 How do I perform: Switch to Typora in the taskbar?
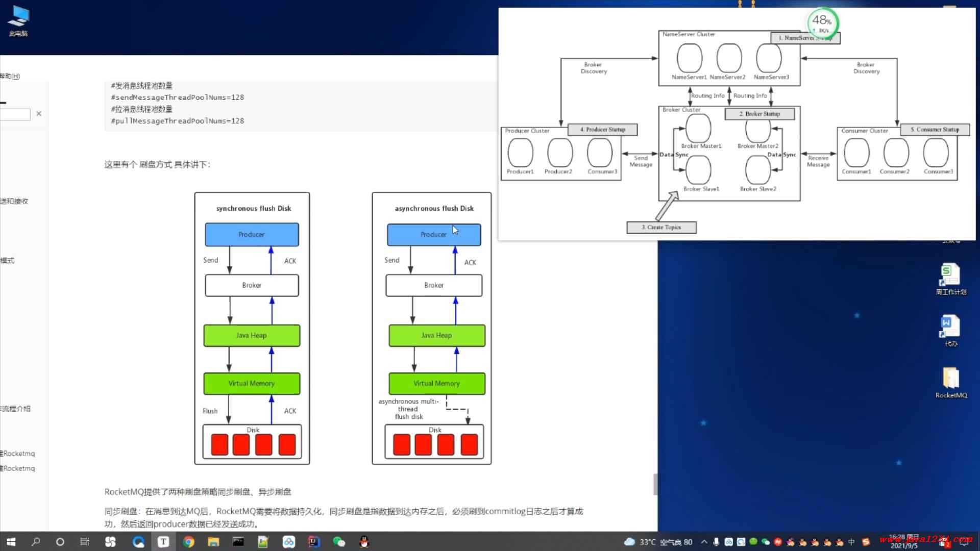pos(163,542)
